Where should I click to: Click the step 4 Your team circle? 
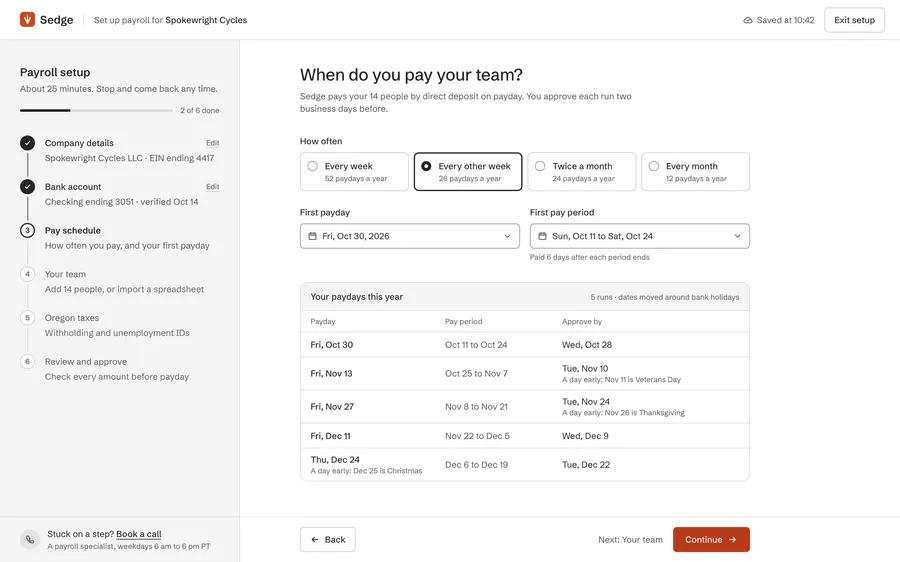pyautogui.click(x=27, y=274)
